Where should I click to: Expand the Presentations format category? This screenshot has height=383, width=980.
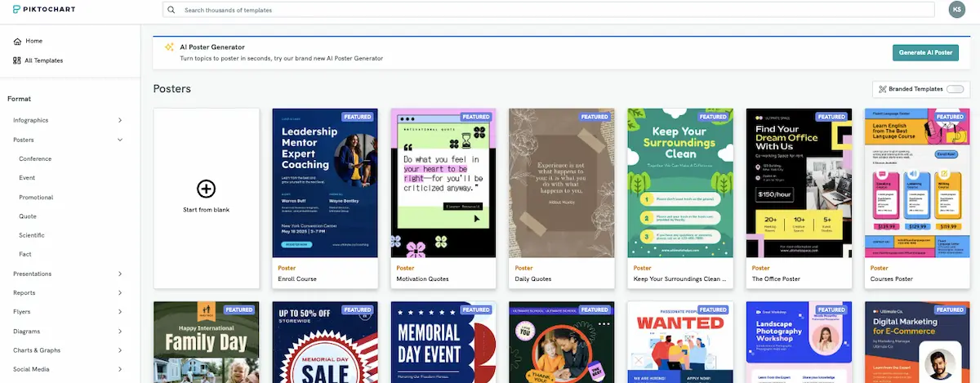[120, 274]
